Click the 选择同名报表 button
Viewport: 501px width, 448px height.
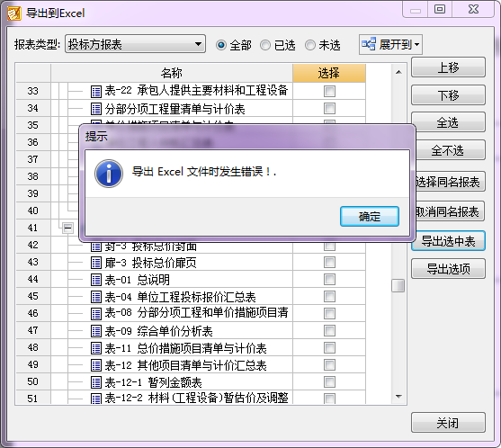450,182
